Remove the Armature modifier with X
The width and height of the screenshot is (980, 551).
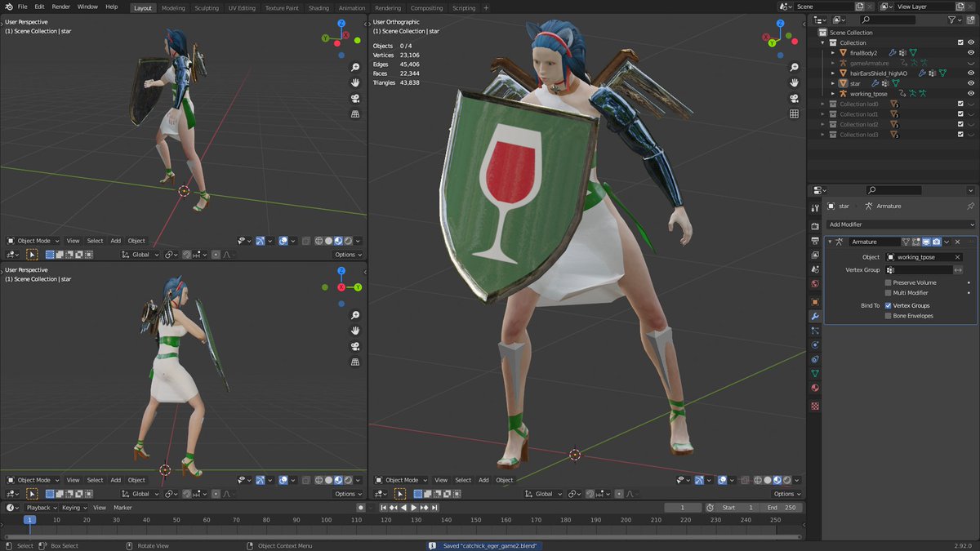coord(957,242)
